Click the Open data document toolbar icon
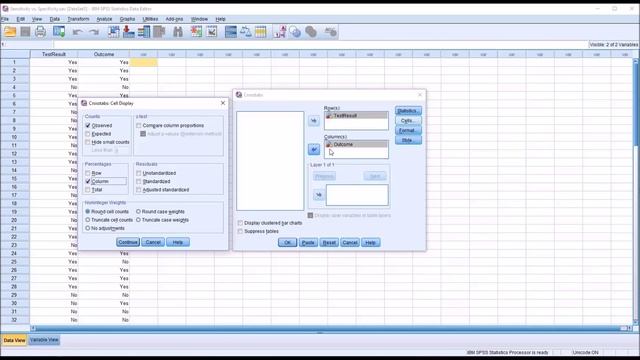640x360 pixels. pyautogui.click(x=10, y=32)
